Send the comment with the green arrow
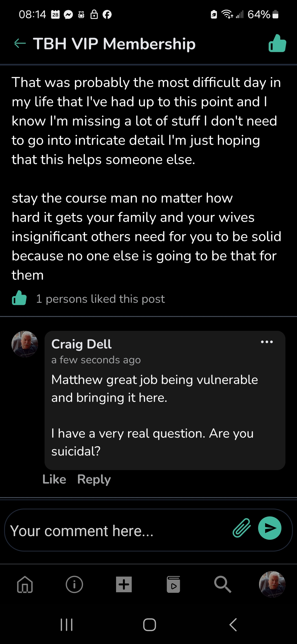The width and height of the screenshot is (297, 644). [269, 528]
